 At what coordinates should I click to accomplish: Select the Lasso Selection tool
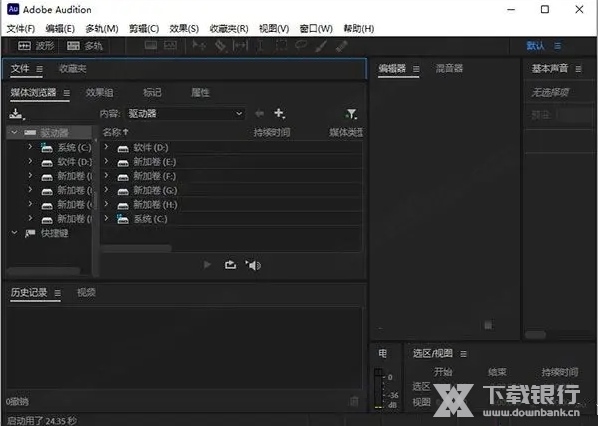(x=301, y=45)
